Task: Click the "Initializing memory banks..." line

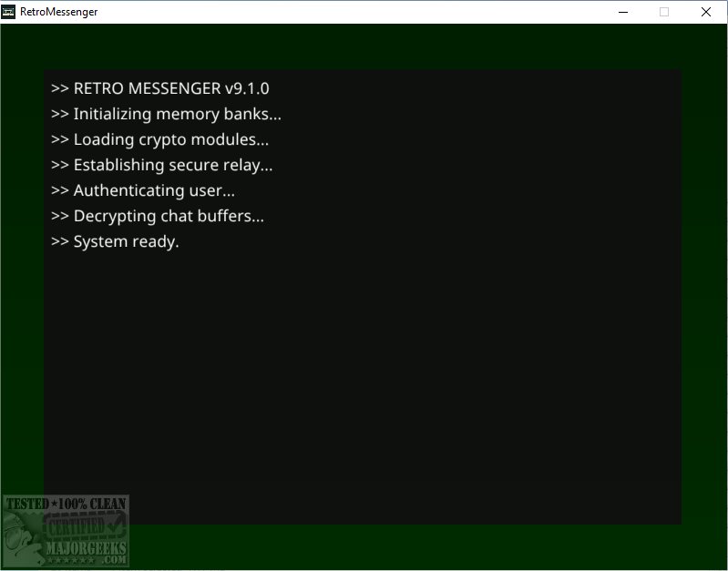Action: pos(177,114)
